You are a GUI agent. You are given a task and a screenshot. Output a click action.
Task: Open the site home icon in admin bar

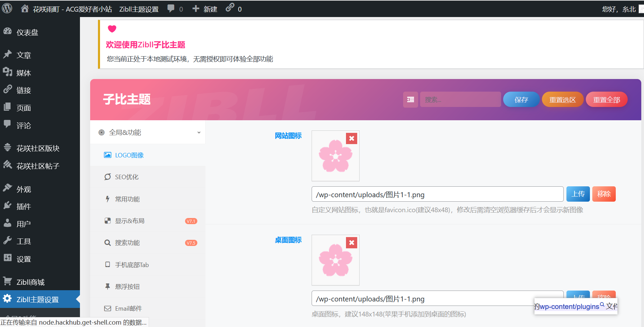pyautogui.click(x=25, y=9)
